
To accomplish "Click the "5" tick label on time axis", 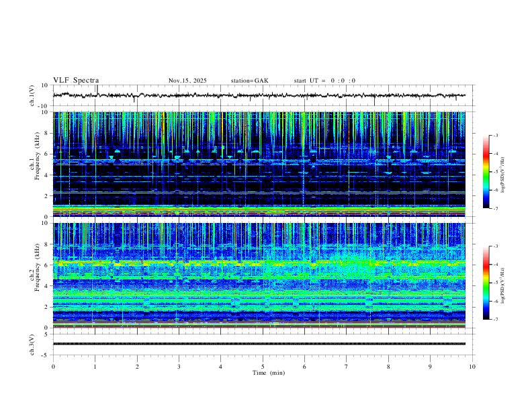I will [x=263, y=367].
